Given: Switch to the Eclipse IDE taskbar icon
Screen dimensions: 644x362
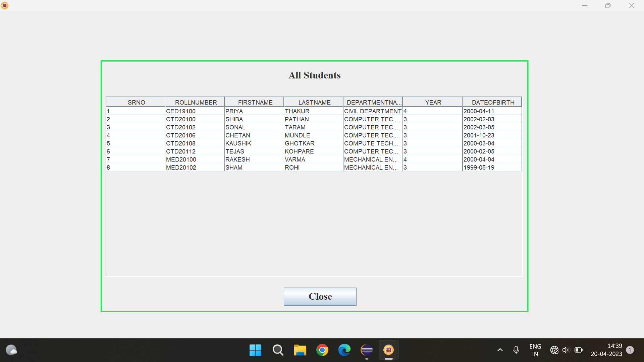Looking at the screenshot, I should click(367, 350).
